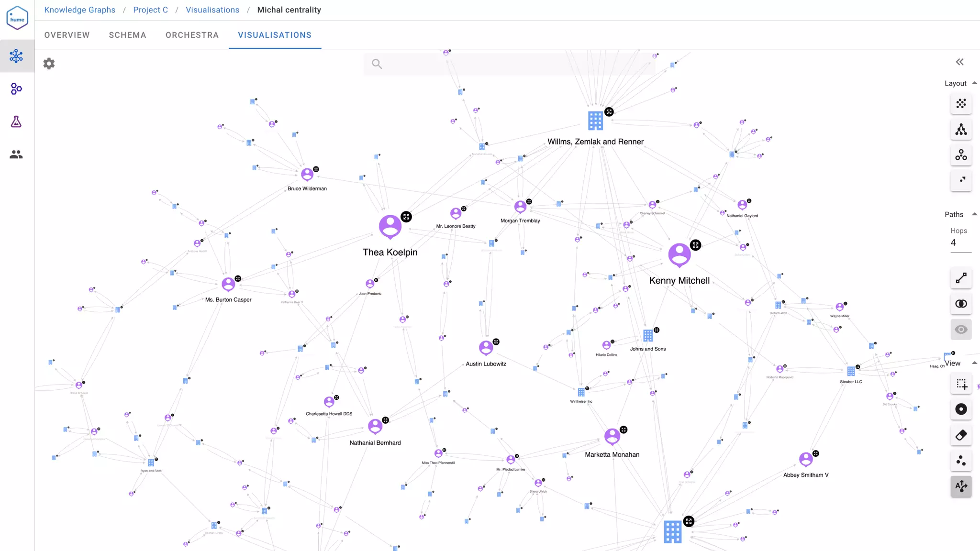Click the Hops number field
Screen dimensions: 980x551
[x=960, y=243]
